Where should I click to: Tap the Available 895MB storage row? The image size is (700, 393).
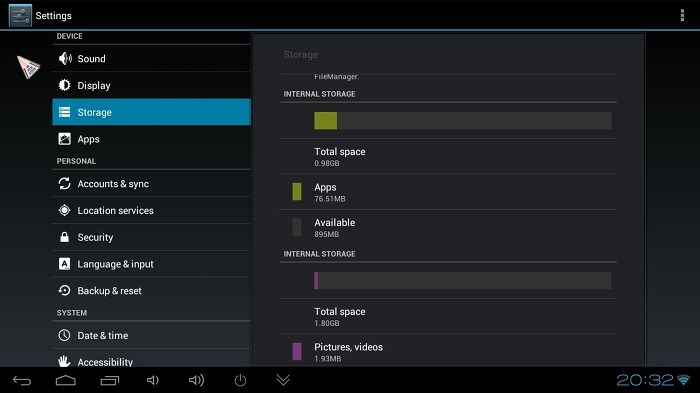pyautogui.click(x=448, y=227)
